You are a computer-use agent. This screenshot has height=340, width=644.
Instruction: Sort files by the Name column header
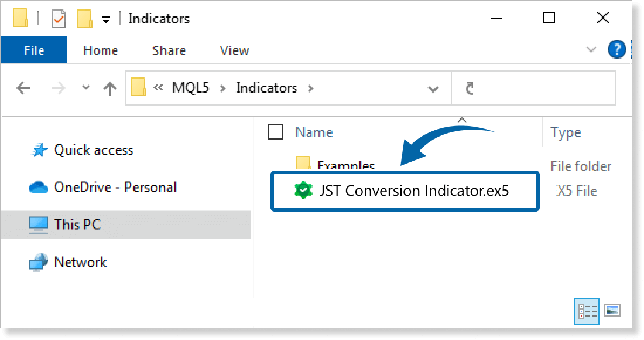(314, 132)
